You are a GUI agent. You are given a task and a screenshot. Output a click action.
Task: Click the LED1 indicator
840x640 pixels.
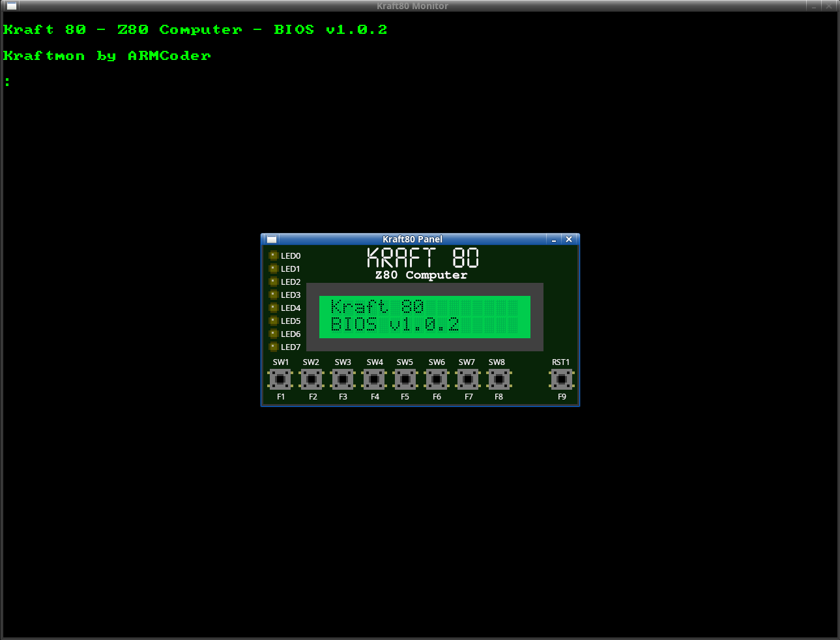(274, 269)
